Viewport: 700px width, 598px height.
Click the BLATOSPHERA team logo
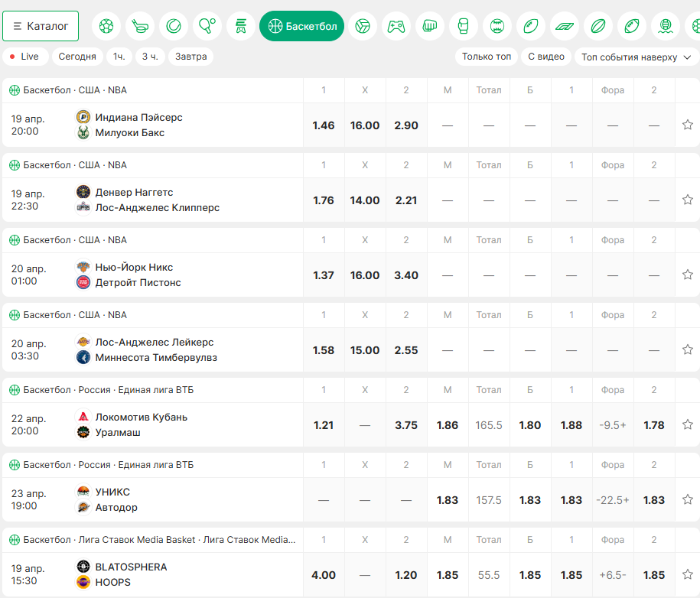83,567
